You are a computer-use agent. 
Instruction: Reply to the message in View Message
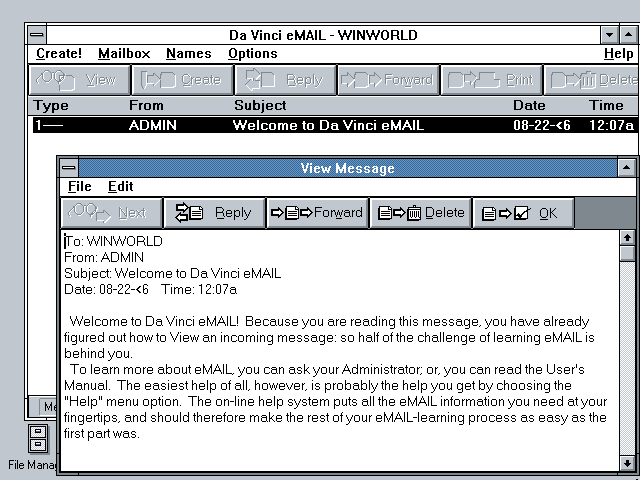pyautogui.click(x=214, y=213)
